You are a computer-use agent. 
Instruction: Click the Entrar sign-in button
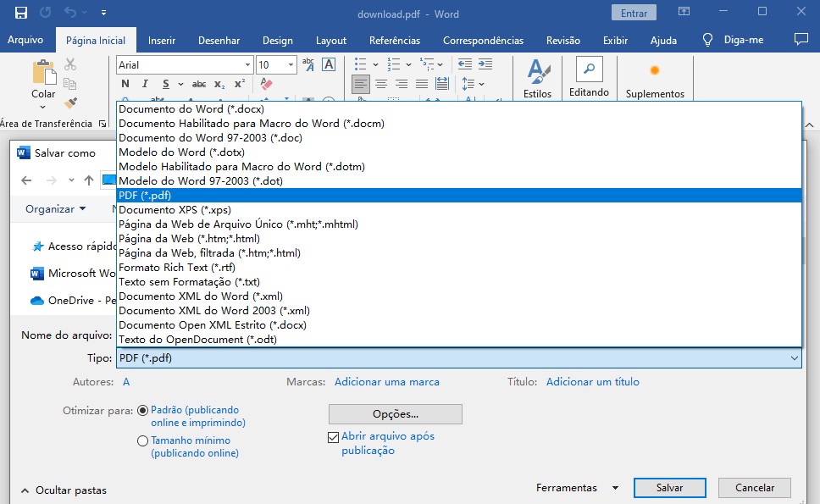click(634, 13)
